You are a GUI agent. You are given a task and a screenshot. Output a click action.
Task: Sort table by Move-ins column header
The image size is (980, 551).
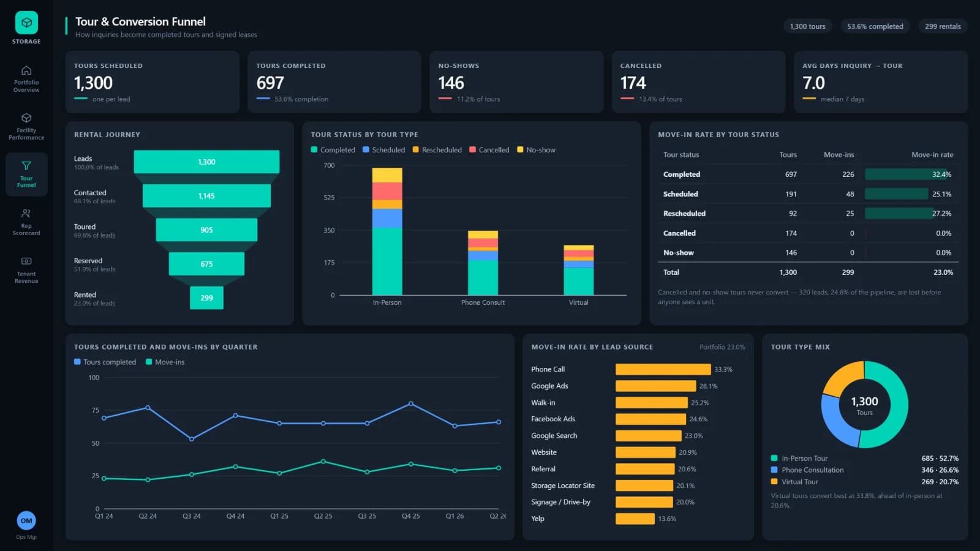[839, 155]
